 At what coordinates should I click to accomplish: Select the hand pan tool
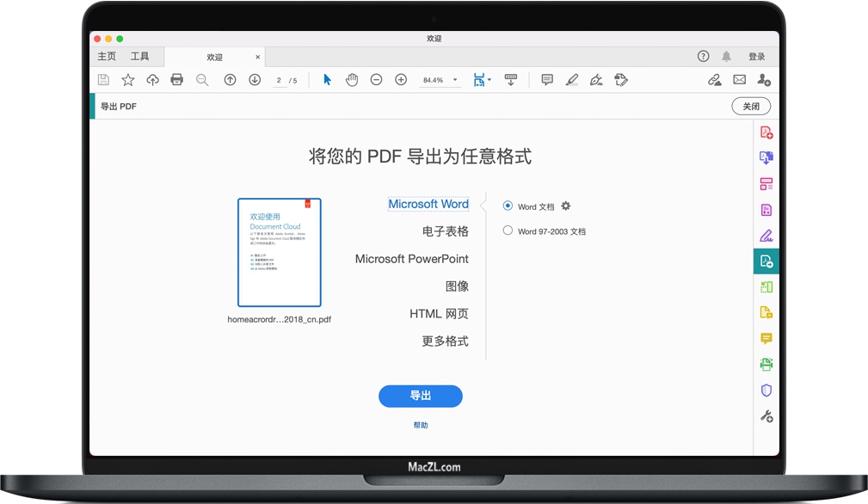pos(352,80)
